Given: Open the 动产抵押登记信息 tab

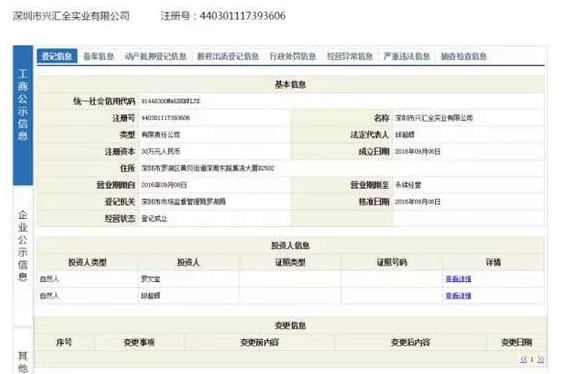Looking at the screenshot, I should coord(155,56).
